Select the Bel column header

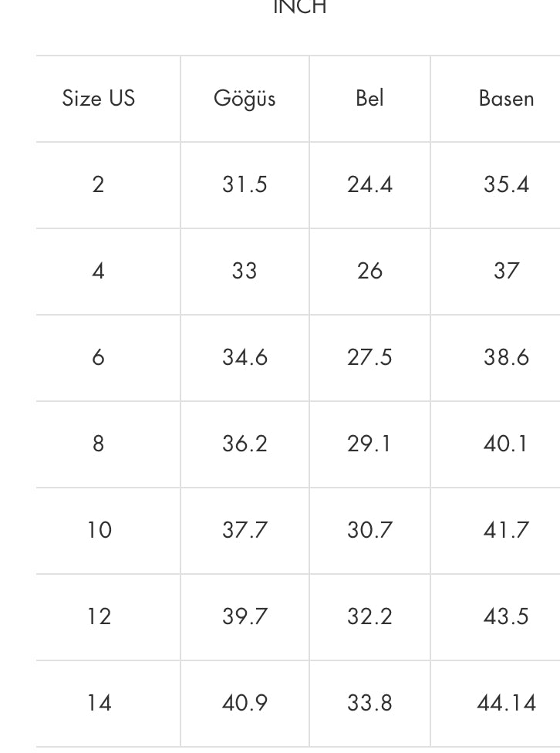pos(369,99)
